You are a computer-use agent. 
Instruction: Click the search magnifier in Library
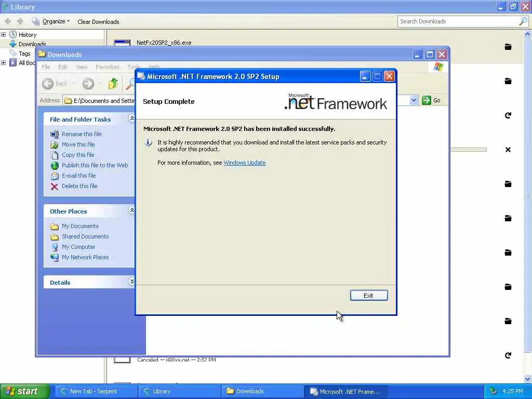click(523, 21)
